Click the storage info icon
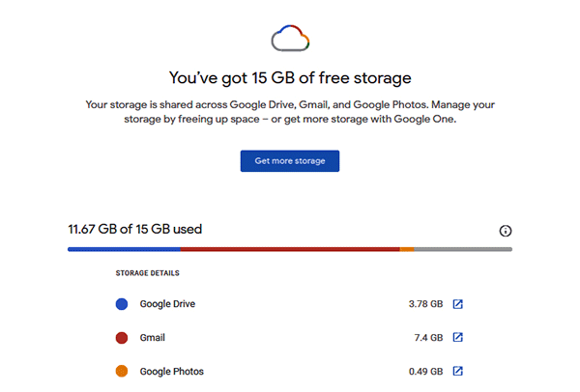Image resolution: width=580 pixels, height=392 pixels. pos(505,231)
